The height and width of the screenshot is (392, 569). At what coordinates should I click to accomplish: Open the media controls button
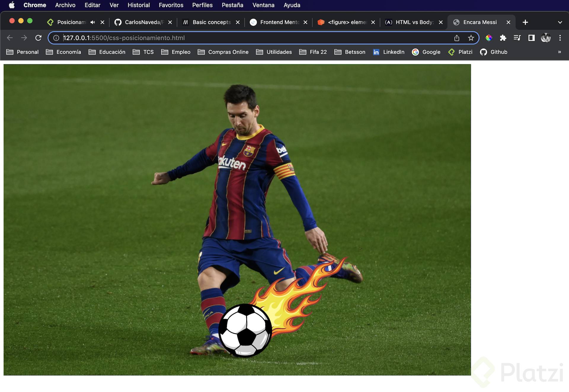(517, 38)
